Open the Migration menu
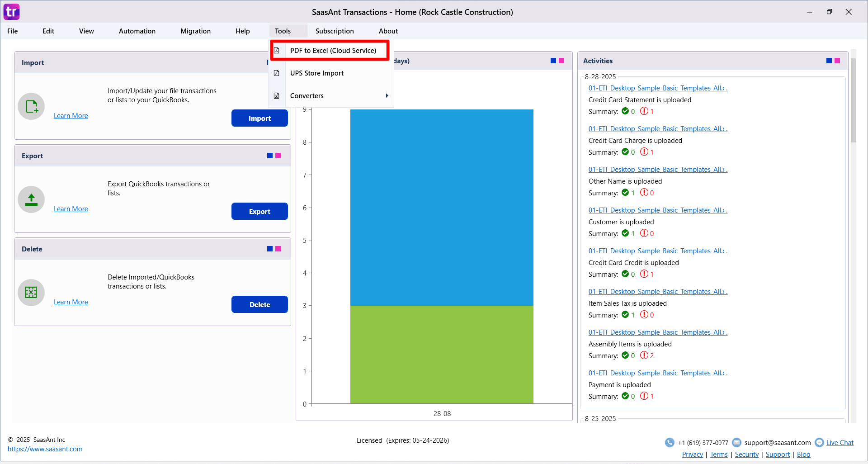This screenshot has height=464, width=868. tap(195, 31)
